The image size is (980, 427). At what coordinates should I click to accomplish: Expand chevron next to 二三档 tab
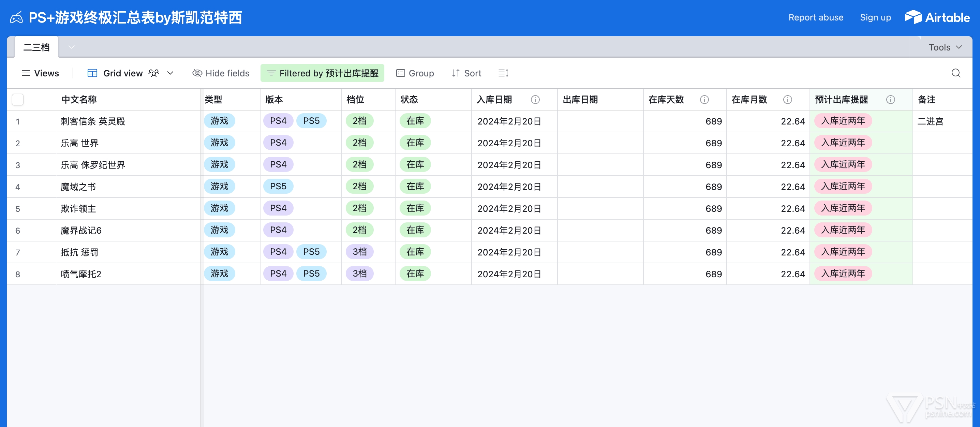click(72, 47)
